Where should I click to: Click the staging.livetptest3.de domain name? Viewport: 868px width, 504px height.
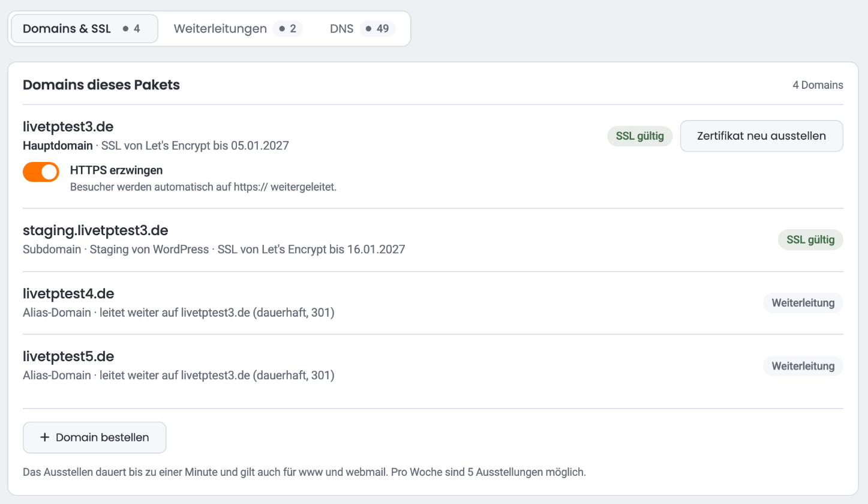click(95, 230)
